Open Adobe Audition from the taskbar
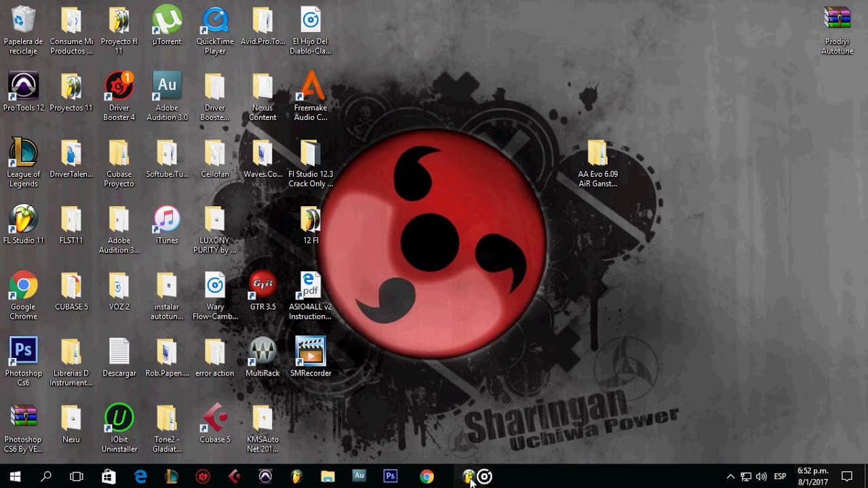 pos(359,476)
